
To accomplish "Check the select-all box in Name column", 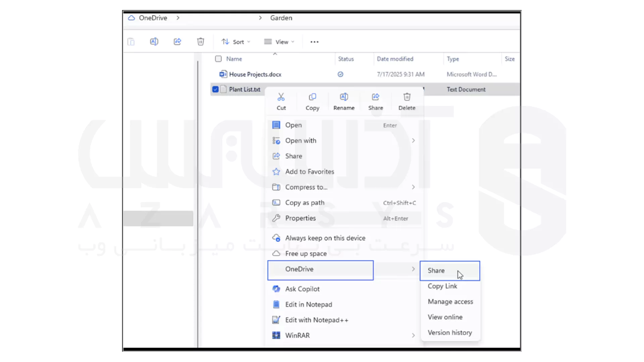I will click(x=218, y=59).
